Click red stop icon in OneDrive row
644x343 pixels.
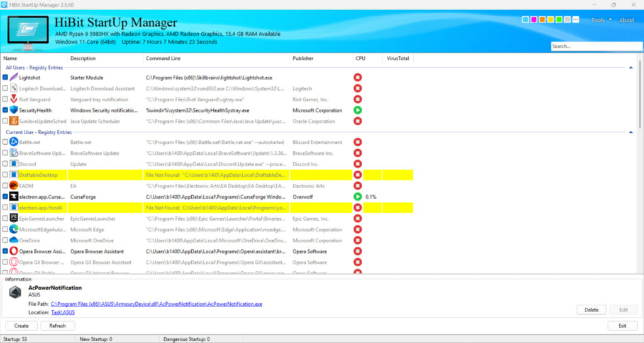coord(358,240)
